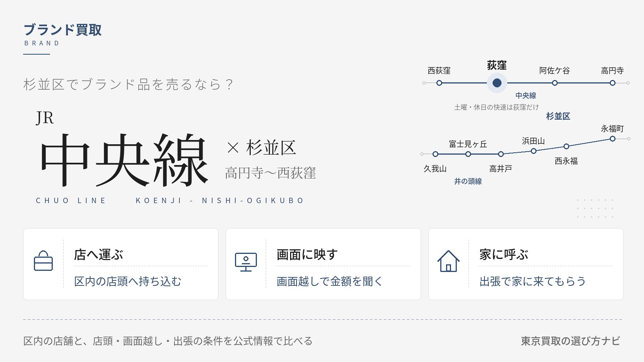Click the 久我山 station marker
Image resolution: width=644 pixels, height=362 pixels.
tap(435, 154)
